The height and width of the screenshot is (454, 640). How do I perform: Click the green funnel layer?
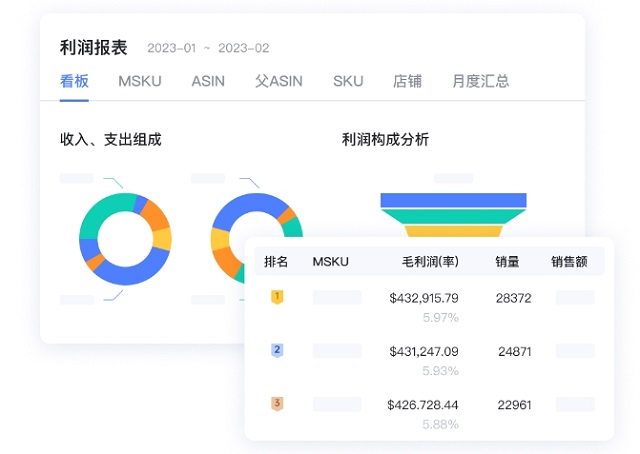pos(453,216)
